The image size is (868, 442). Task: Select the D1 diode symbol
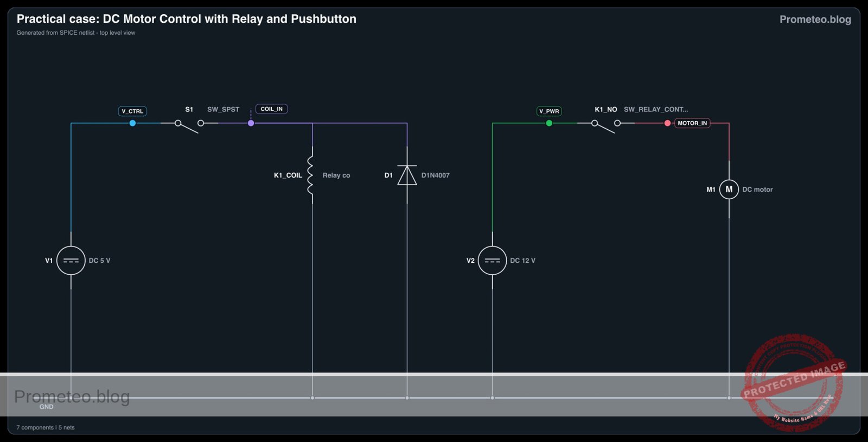click(407, 175)
